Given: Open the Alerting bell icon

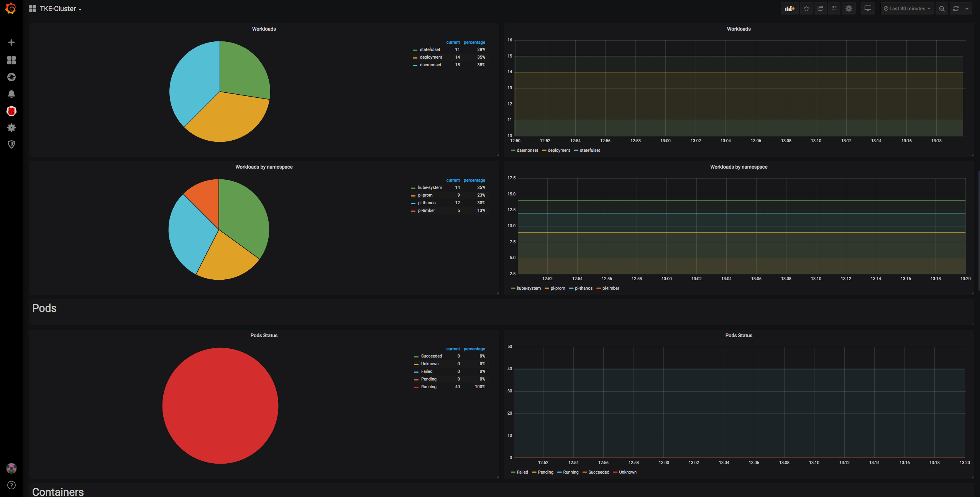Looking at the screenshot, I should pos(11,94).
